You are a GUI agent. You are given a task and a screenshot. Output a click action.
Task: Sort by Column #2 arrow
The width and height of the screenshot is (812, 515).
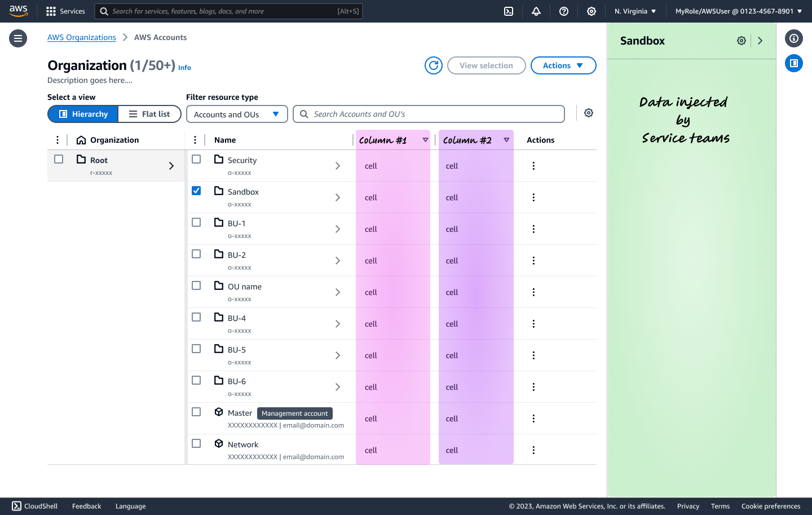506,140
